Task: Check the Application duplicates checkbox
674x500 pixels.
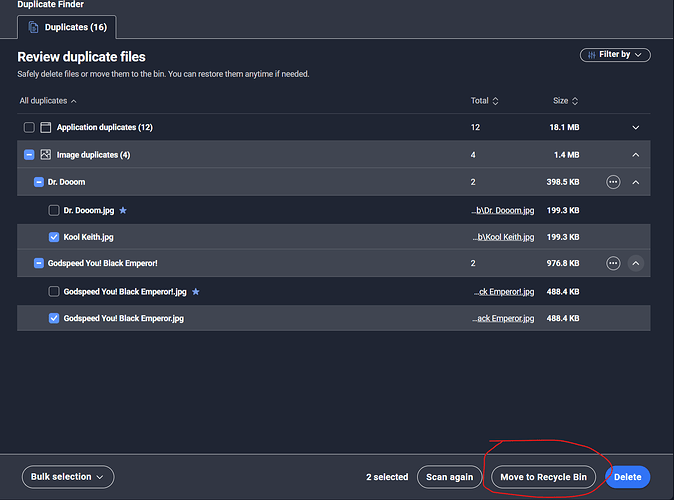Action: click(29, 127)
